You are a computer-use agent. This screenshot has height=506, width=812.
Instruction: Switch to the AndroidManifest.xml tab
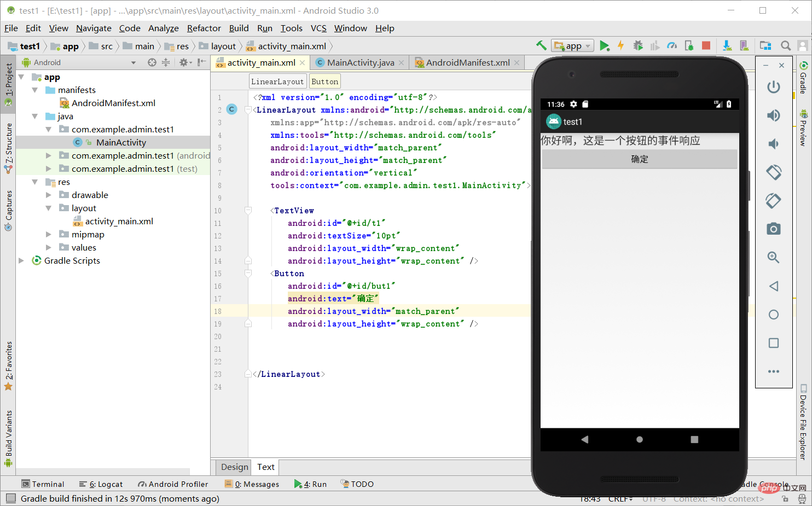click(466, 62)
